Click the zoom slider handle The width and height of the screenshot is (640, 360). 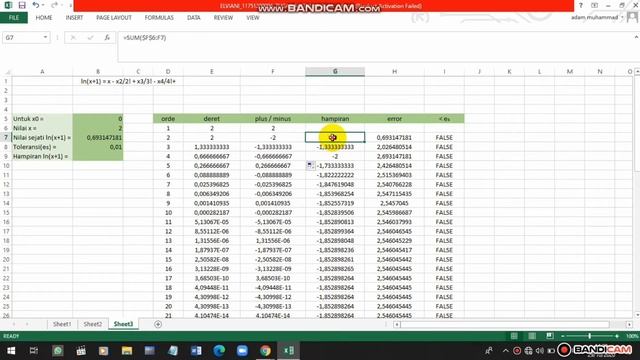589,336
